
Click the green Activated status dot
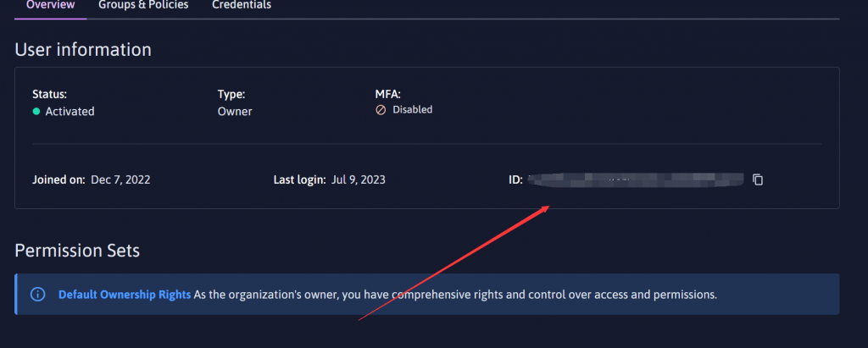click(36, 111)
